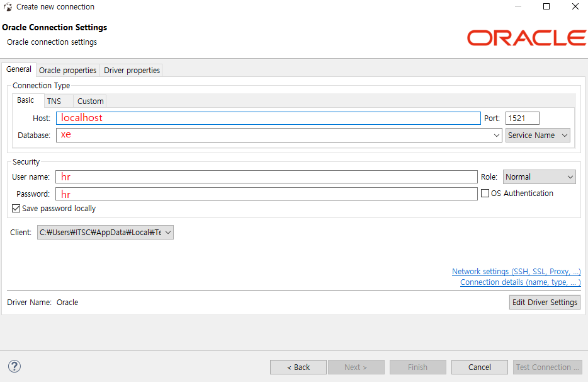Viewport: 588px width, 382px height.
Task: Click the Host input field
Action: coord(268,118)
